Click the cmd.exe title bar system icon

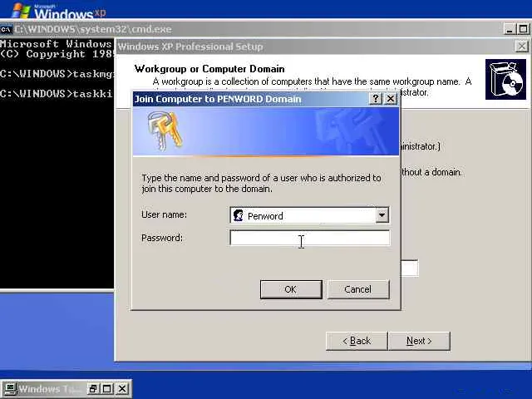click(6, 30)
